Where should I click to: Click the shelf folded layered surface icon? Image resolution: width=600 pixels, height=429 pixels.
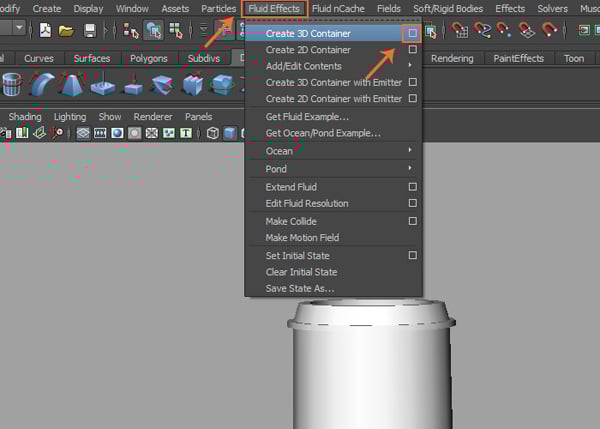point(162,85)
